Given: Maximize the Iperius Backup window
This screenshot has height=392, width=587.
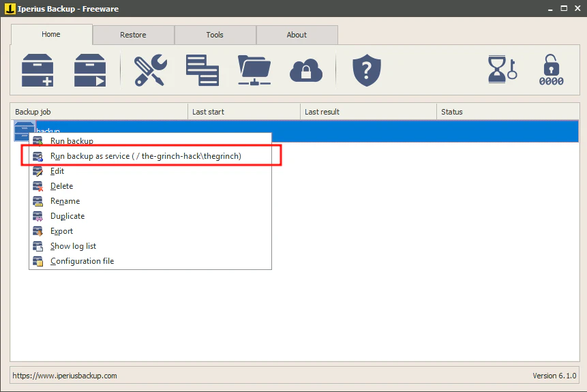Looking at the screenshot, I should pos(564,8).
